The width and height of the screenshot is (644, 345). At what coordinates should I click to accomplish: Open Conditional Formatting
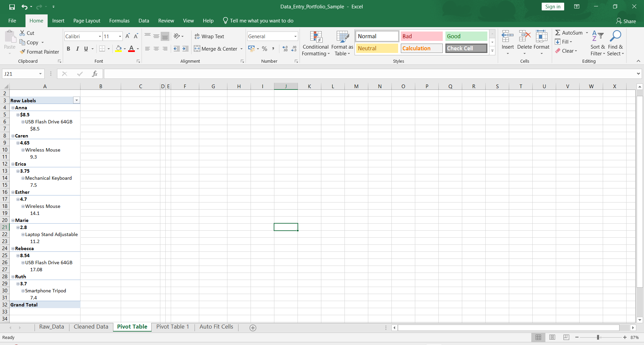coord(316,44)
